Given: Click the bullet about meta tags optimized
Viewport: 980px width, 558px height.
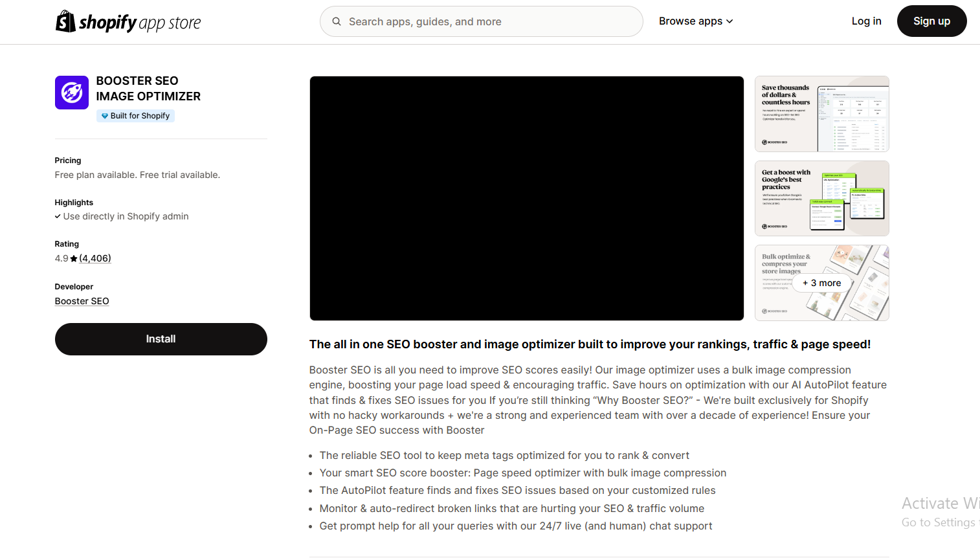Looking at the screenshot, I should click(504, 456).
